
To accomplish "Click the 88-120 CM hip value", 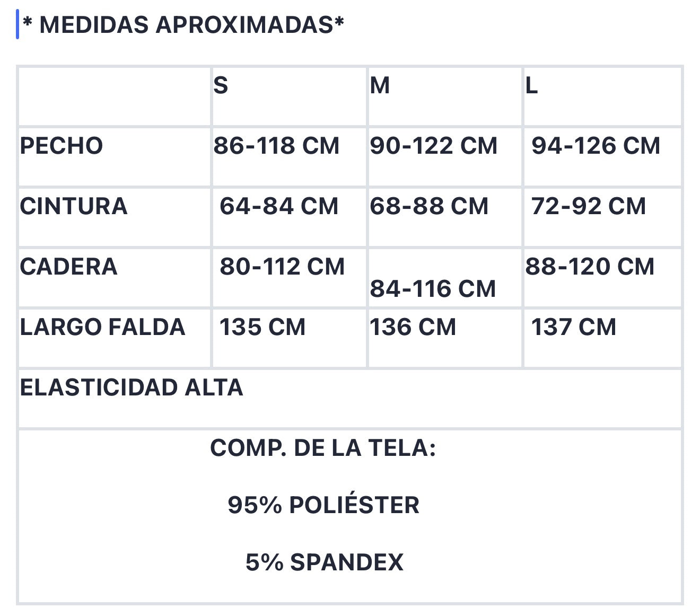I will coord(590,267).
